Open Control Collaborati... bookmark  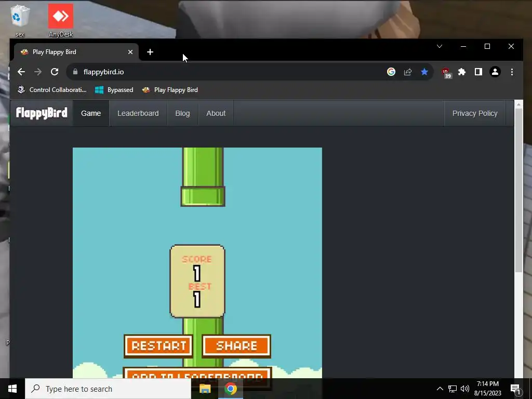click(x=52, y=90)
